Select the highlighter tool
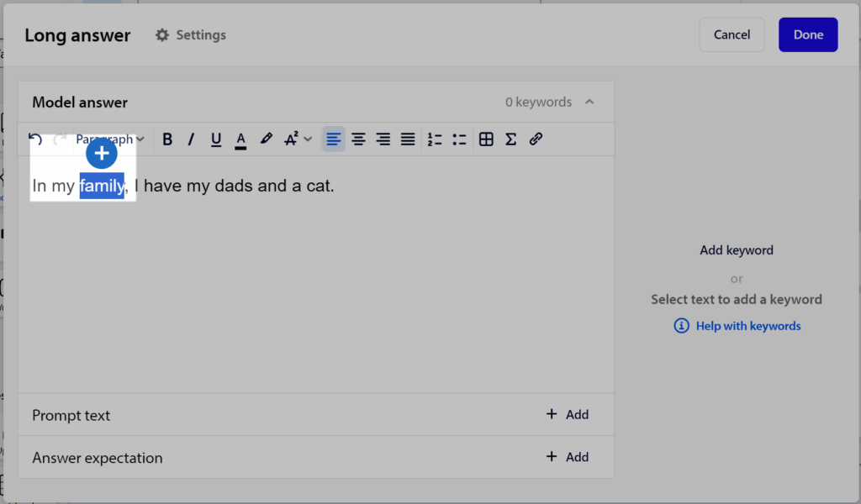Image resolution: width=861 pixels, height=504 pixels. (x=267, y=139)
